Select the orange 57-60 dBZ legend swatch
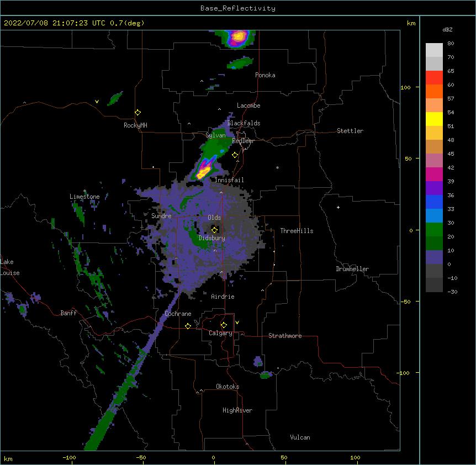 (434, 91)
